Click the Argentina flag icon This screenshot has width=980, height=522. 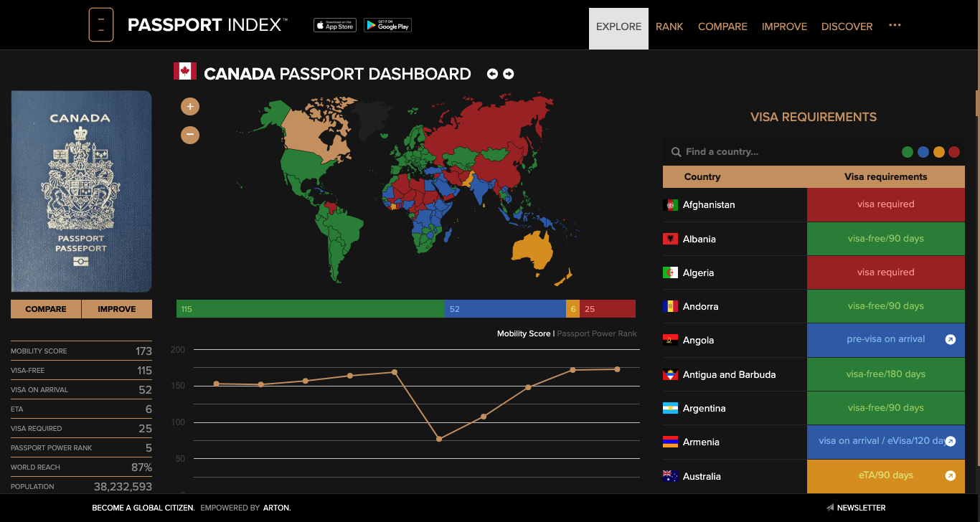[x=671, y=408]
